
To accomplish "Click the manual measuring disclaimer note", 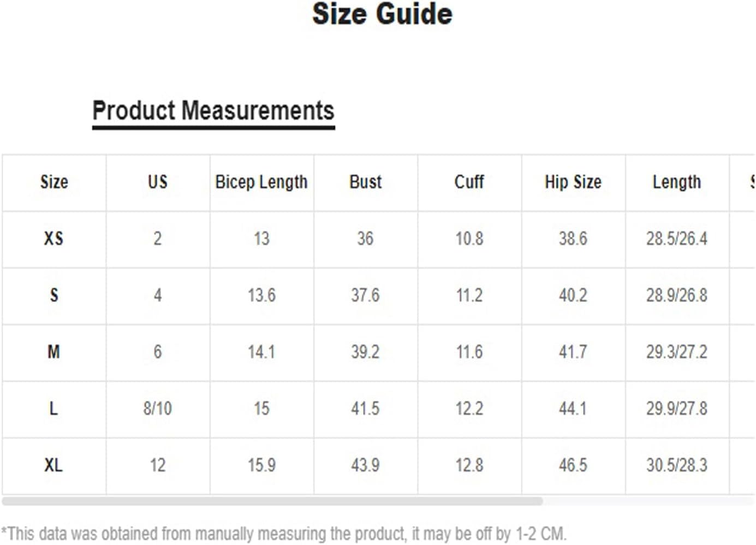I will click(x=284, y=534).
